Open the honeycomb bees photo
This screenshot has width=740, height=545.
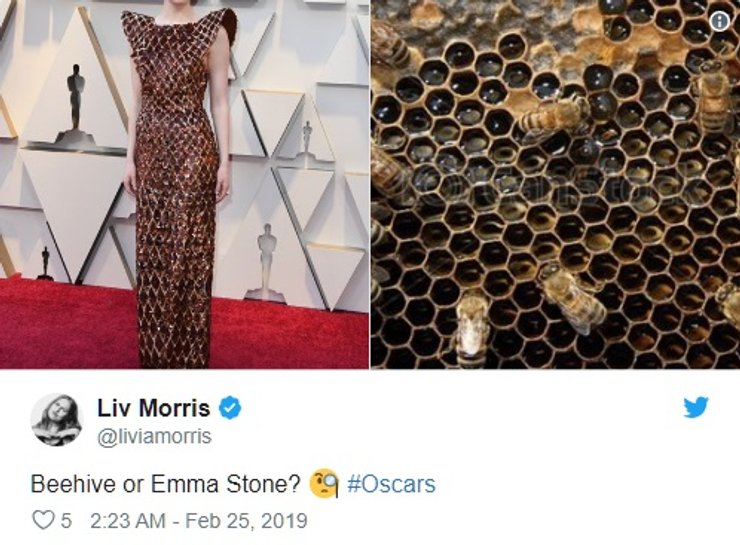pos(555,184)
